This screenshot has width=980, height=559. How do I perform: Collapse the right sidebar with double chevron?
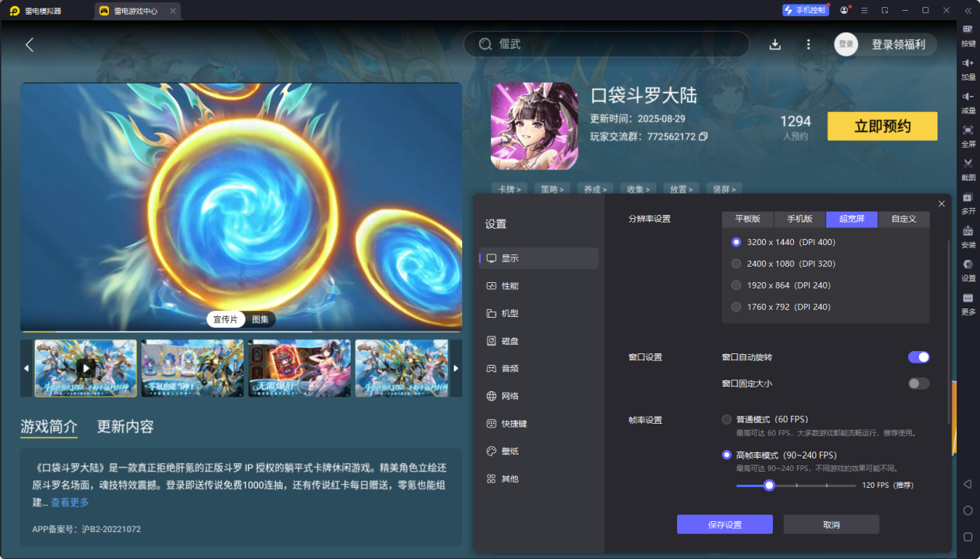(968, 10)
